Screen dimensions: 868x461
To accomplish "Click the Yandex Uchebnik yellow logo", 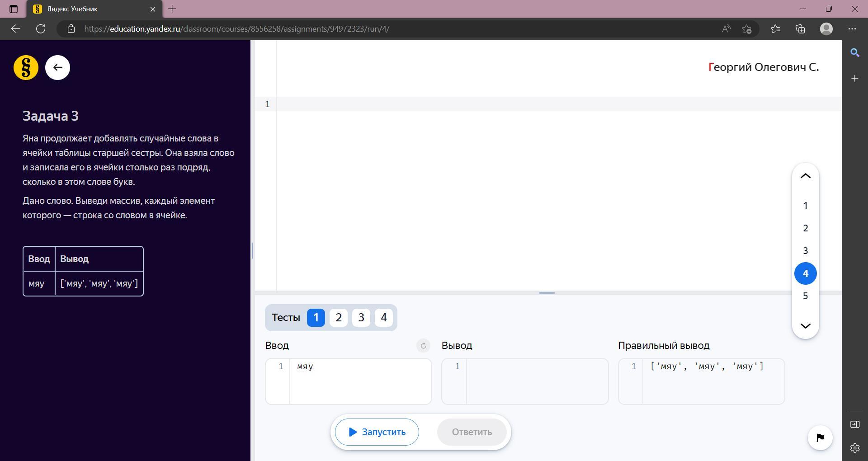I will (x=26, y=68).
